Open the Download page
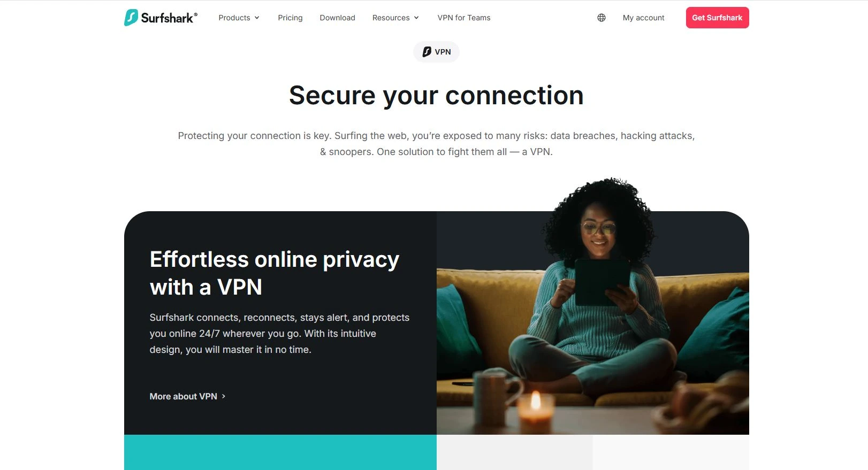The height and width of the screenshot is (470, 868). point(337,18)
